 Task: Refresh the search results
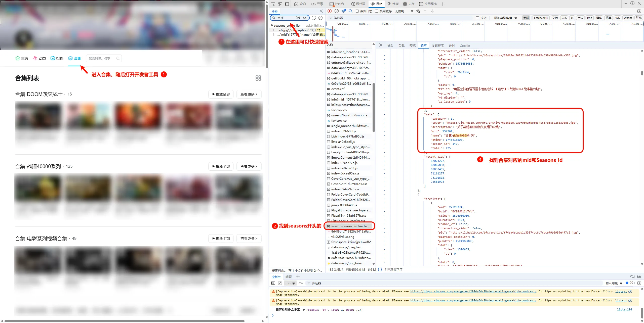click(314, 18)
